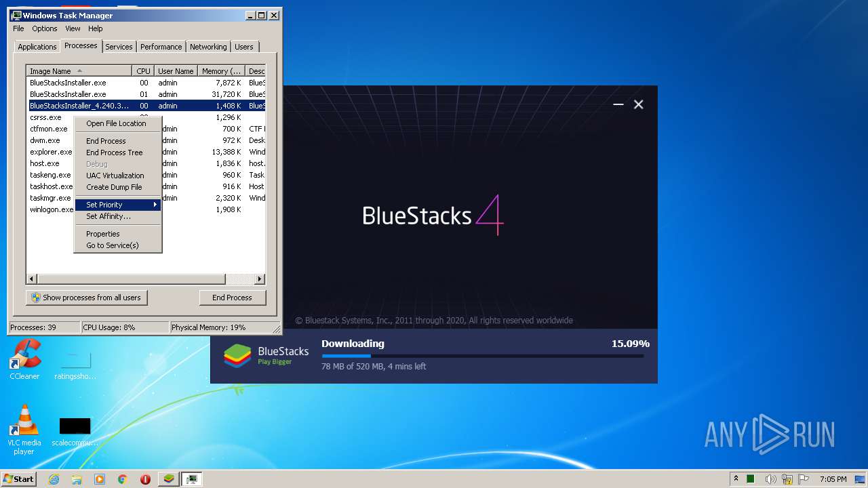868x488 pixels.
Task: Open the Options menu in Task Manager
Action: coord(45,28)
